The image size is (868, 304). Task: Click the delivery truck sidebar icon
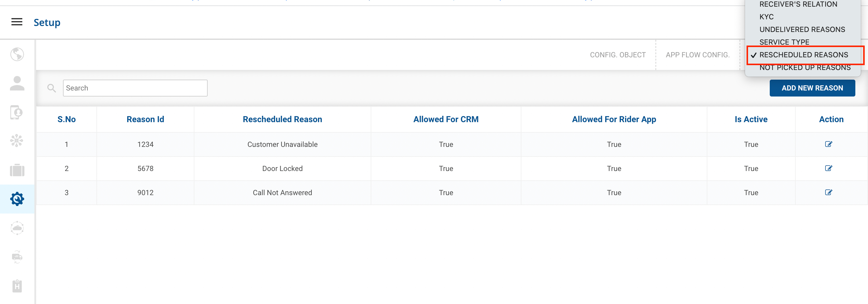[x=17, y=257]
